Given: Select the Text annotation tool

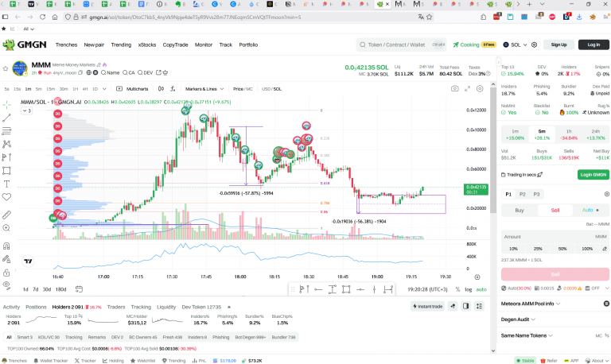Looking at the screenshot, I should [x=6, y=184].
